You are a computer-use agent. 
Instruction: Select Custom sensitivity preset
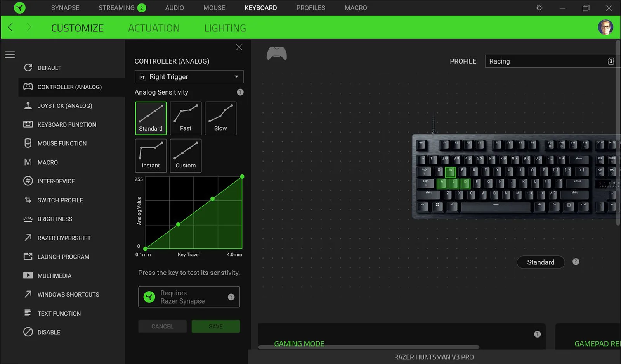(186, 155)
